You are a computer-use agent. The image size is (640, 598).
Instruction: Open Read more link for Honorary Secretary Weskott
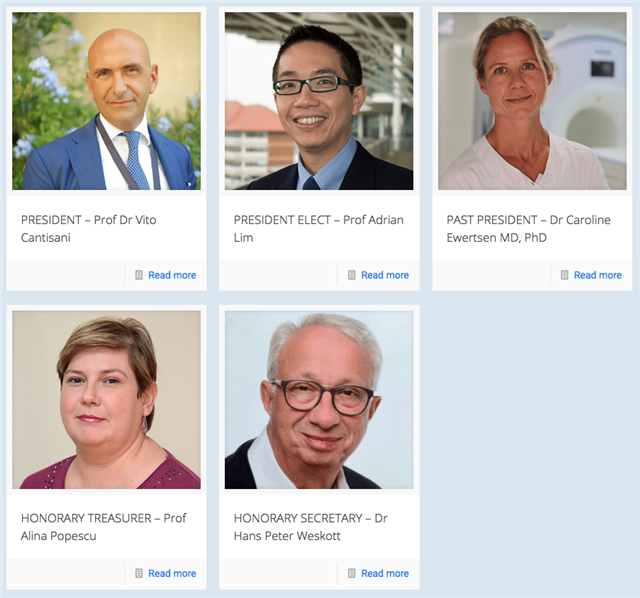(x=385, y=574)
